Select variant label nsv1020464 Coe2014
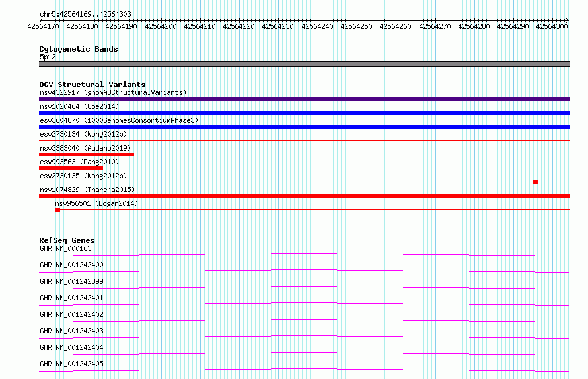Image resolution: width=588 pixels, height=379 pixels. pos(79,106)
